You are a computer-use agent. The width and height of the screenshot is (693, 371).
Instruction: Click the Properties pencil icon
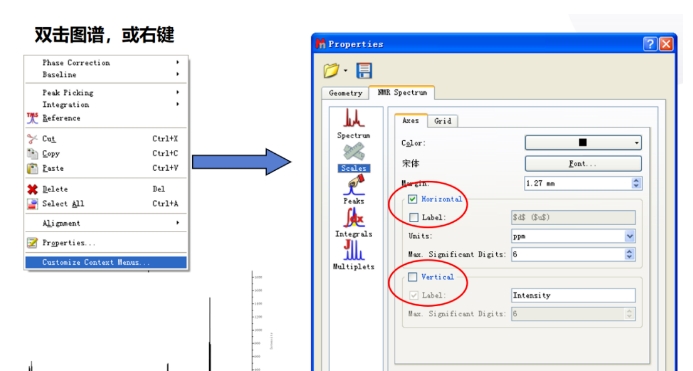(x=32, y=243)
